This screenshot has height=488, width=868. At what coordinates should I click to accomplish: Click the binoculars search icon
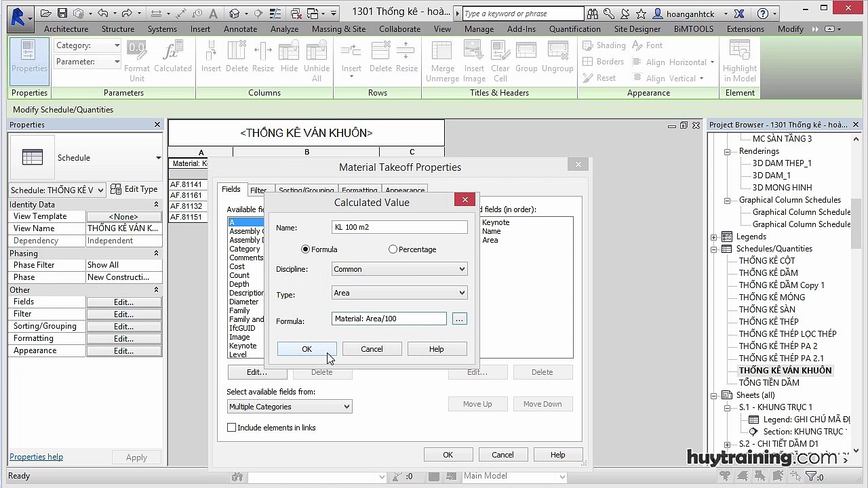tap(593, 14)
